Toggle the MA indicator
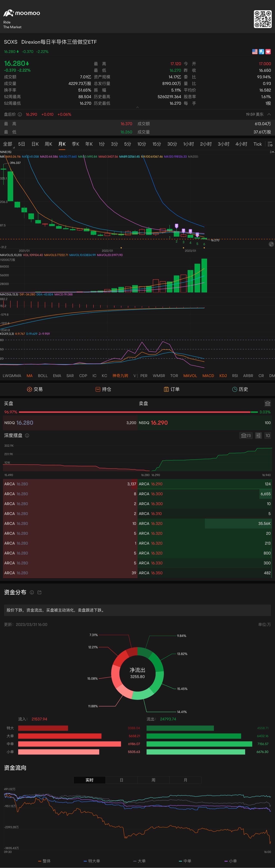 tap(30, 375)
